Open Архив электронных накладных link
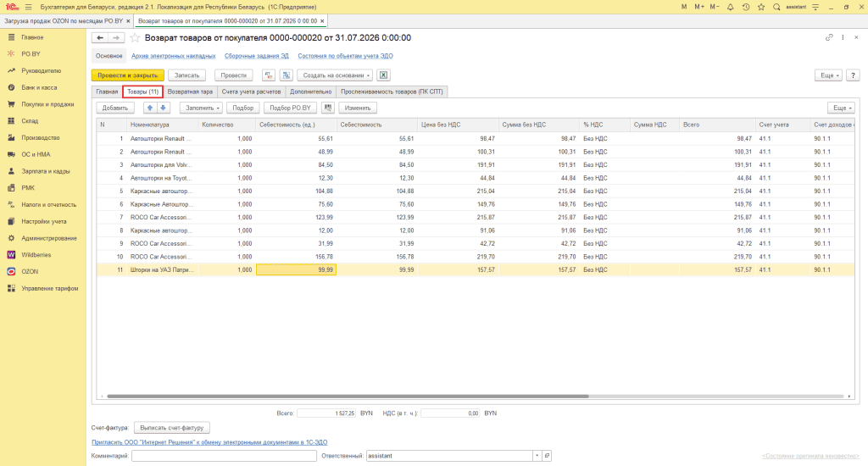This screenshot has height=466, width=868. pos(173,56)
